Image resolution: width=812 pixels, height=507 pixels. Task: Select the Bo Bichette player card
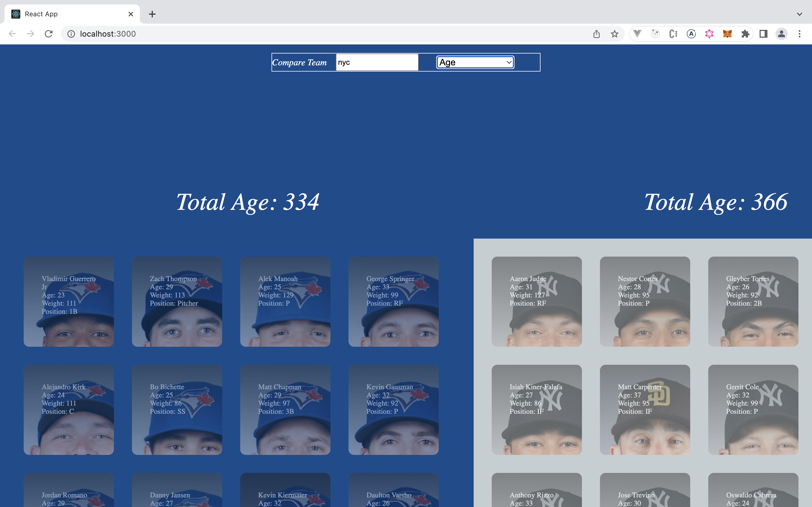(x=177, y=410)
